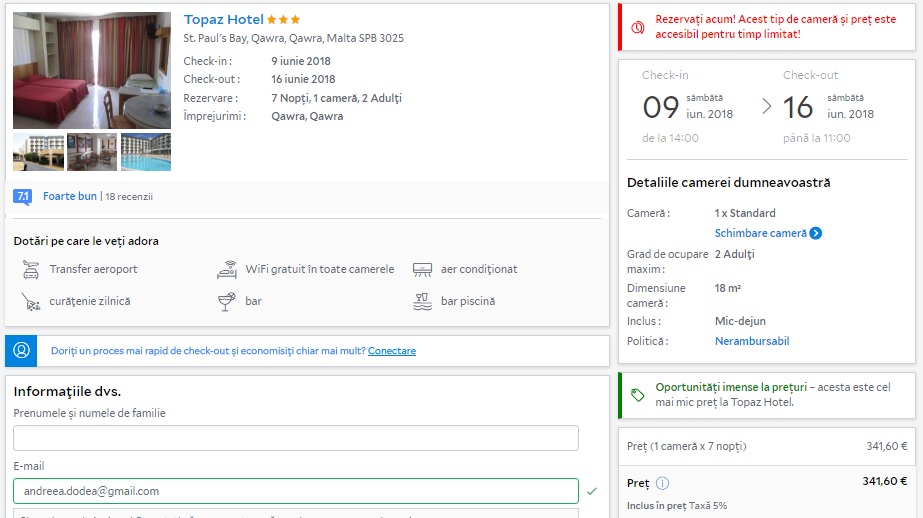923x518 pixels.
Task: Open the Topaz Hotel title link
Action: click(x=224, y=20)
